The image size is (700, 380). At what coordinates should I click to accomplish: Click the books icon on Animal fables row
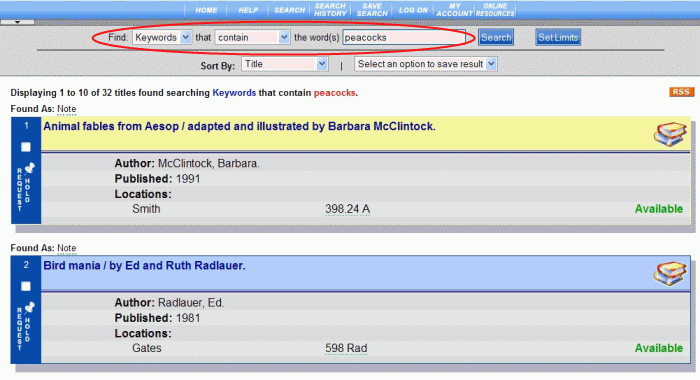[670, 134]
